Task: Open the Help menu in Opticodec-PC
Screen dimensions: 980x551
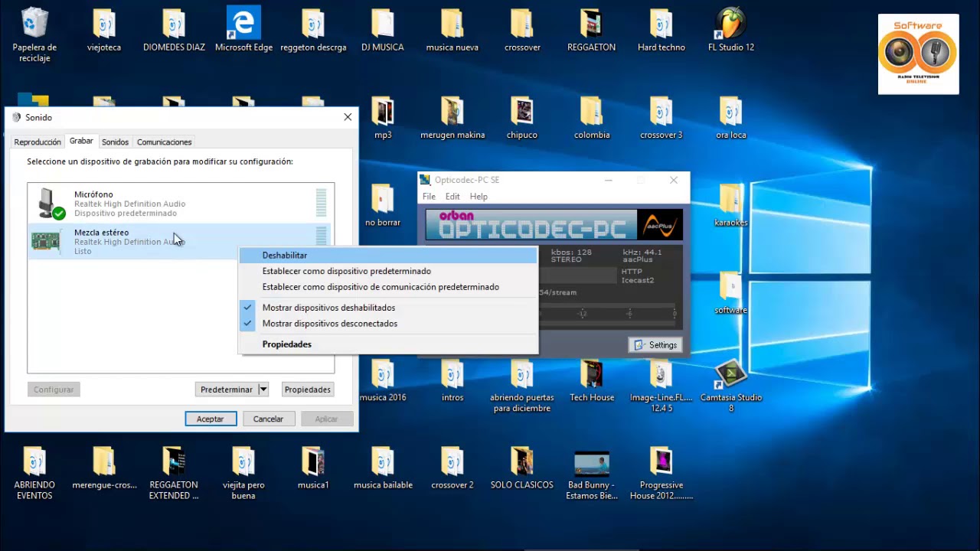Action: pyautogui.click(x=479, y=197)
